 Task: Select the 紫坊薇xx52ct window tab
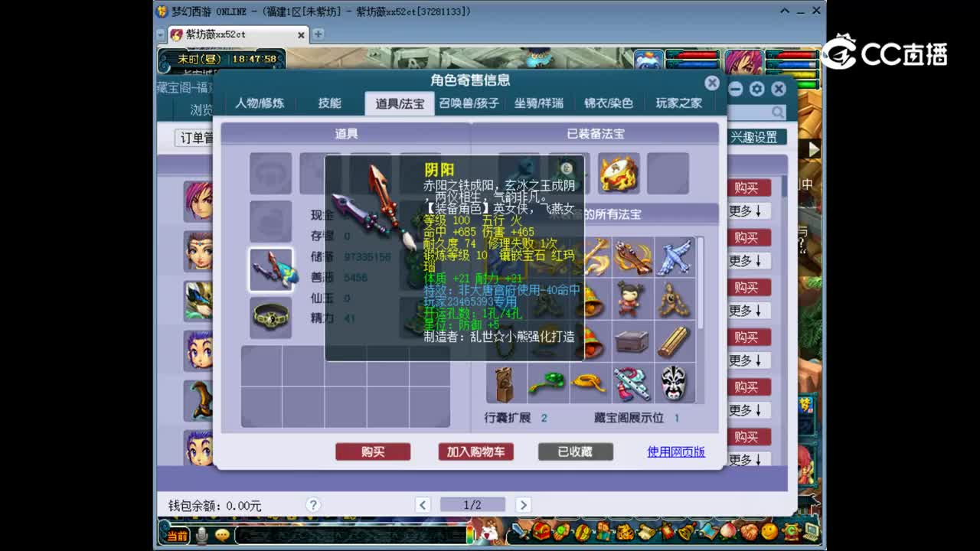pos(237,34)
